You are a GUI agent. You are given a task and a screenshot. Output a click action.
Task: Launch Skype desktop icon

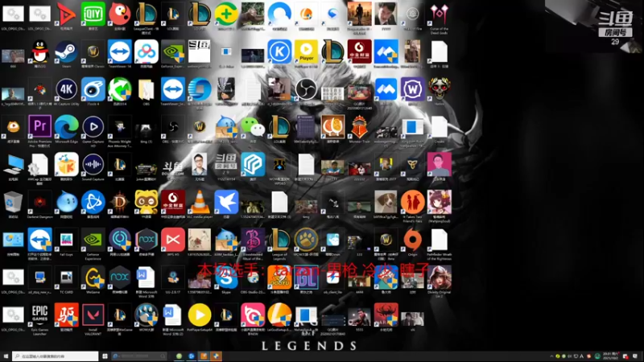click(226, 278)
